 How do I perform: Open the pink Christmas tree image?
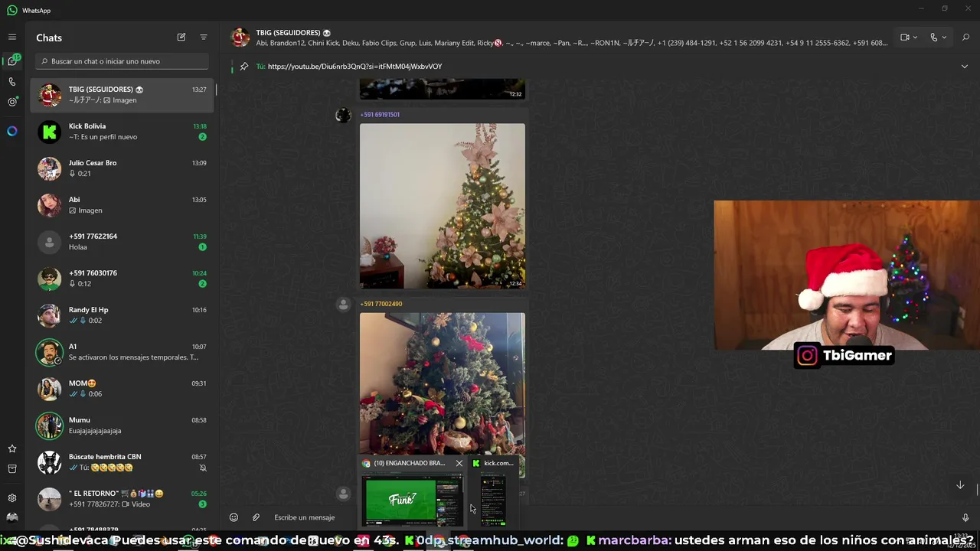click(x=443, y=206)
